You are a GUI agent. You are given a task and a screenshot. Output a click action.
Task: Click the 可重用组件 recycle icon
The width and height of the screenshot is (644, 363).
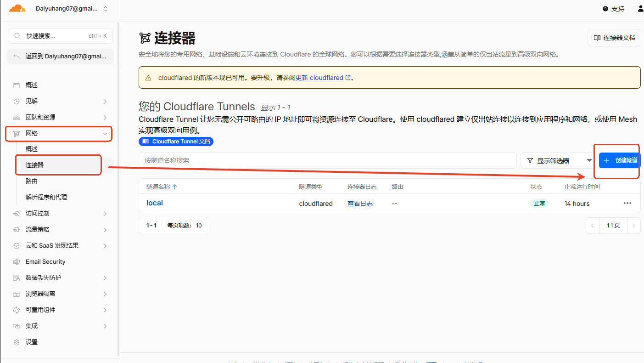point(17,310)
